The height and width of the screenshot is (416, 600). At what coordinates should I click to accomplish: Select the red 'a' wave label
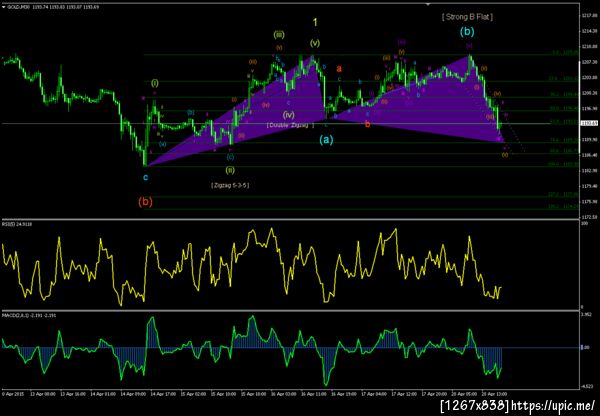[x=339, y=69]
